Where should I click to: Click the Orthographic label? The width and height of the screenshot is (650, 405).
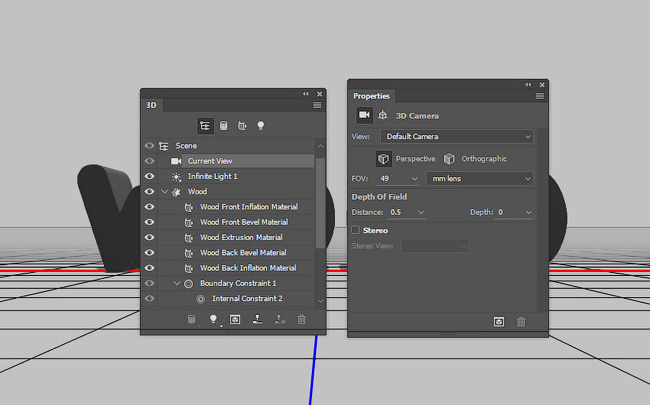484,159
